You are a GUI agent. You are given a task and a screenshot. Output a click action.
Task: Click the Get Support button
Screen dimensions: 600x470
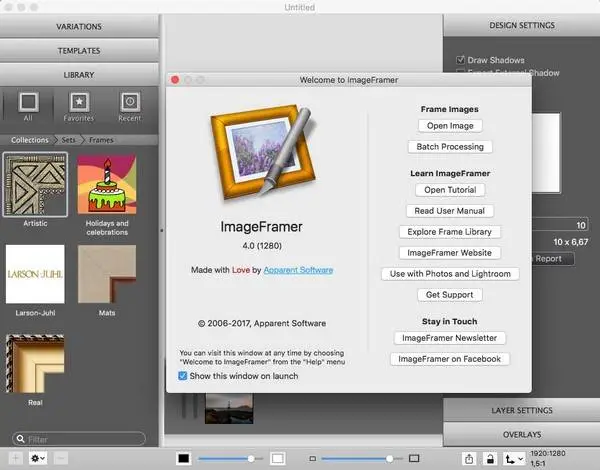(x=450, y=295)
